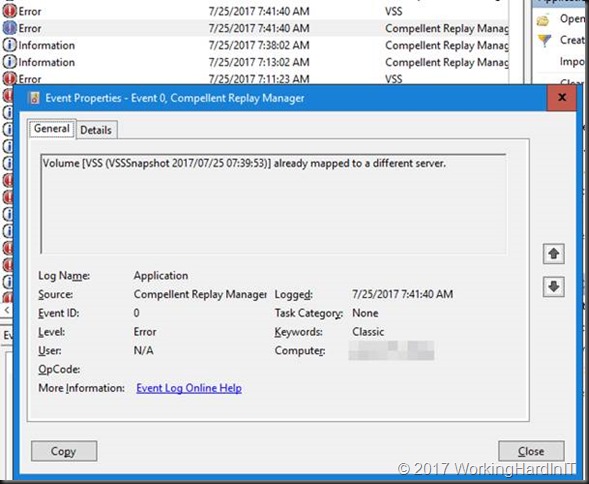Click the left scroll arrow below event list

click(6, 311)
